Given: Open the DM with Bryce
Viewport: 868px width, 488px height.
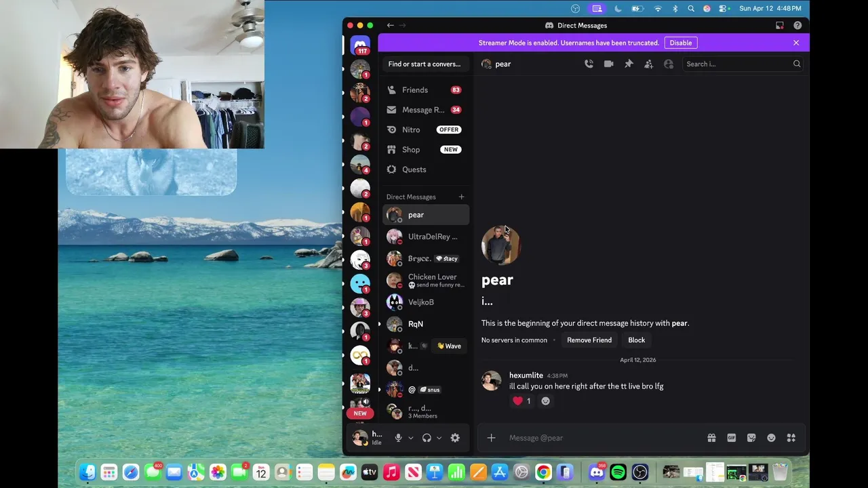Looking at the screenshot, I should 426,259.
